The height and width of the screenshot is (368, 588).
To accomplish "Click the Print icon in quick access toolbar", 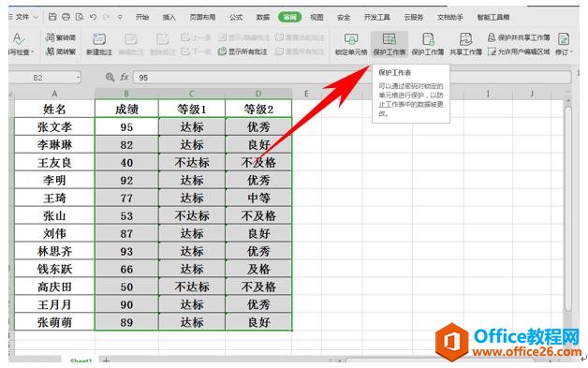I will 66,17.
